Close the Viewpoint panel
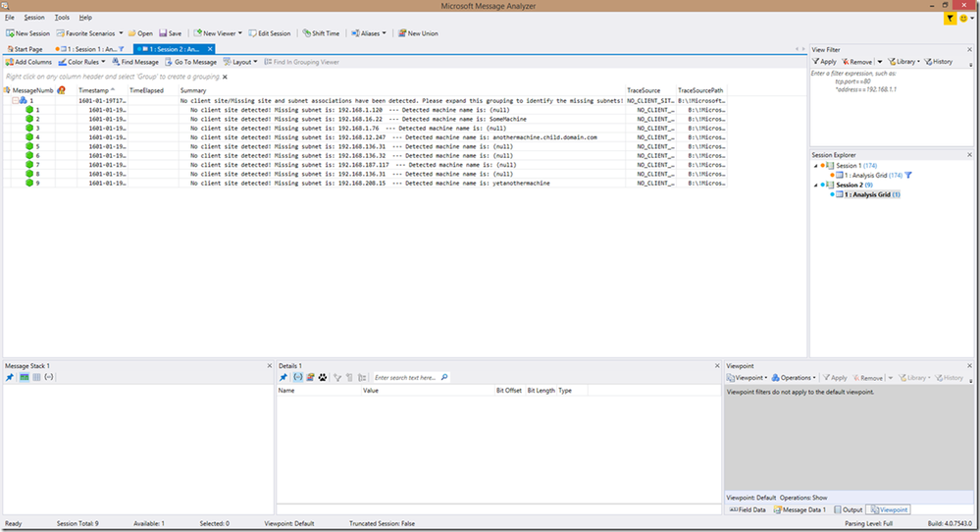This screenshot has width=980, height=532. click(970, 366)
